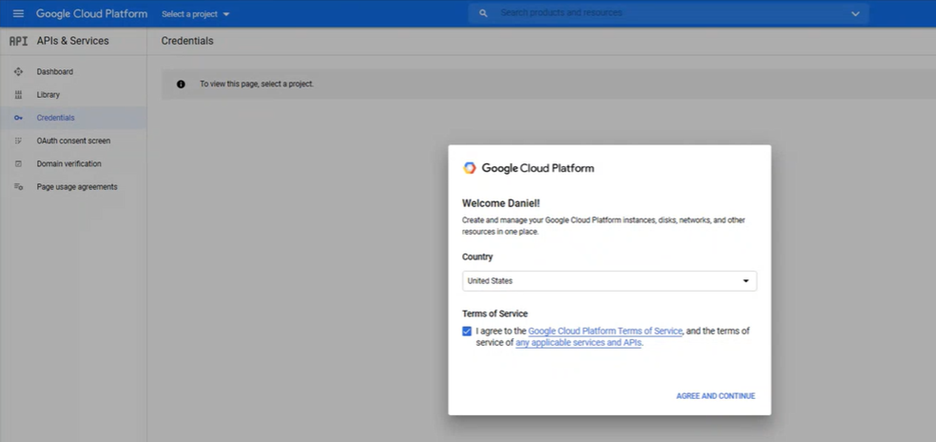Screen dimensions: 936x442
Task: Click the search magnifier icon
Action: [x=483, y=13]
